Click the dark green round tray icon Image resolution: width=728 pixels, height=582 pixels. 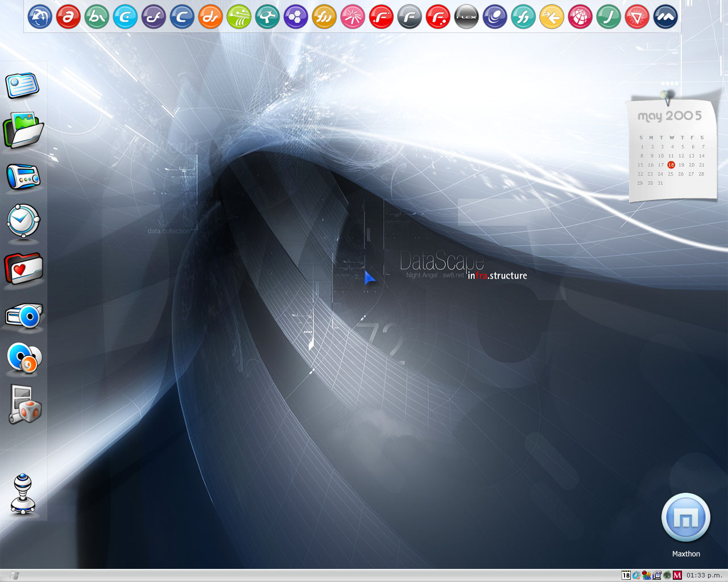click(667, 575)
